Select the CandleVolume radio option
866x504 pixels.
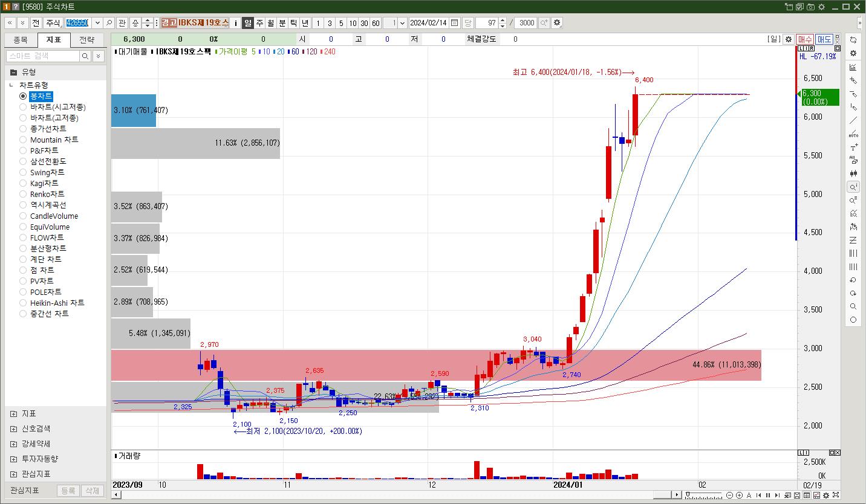[23, 216]
